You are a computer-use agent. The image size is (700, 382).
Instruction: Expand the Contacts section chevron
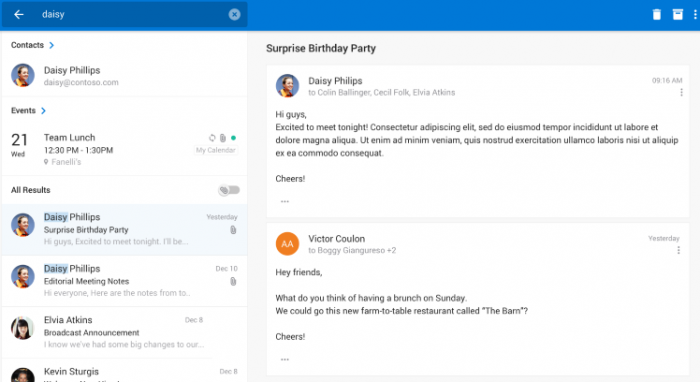click(x=51, y=45)
